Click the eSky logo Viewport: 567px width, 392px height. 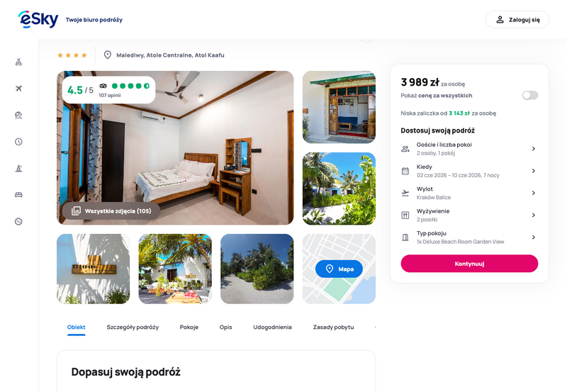point(38,19)
